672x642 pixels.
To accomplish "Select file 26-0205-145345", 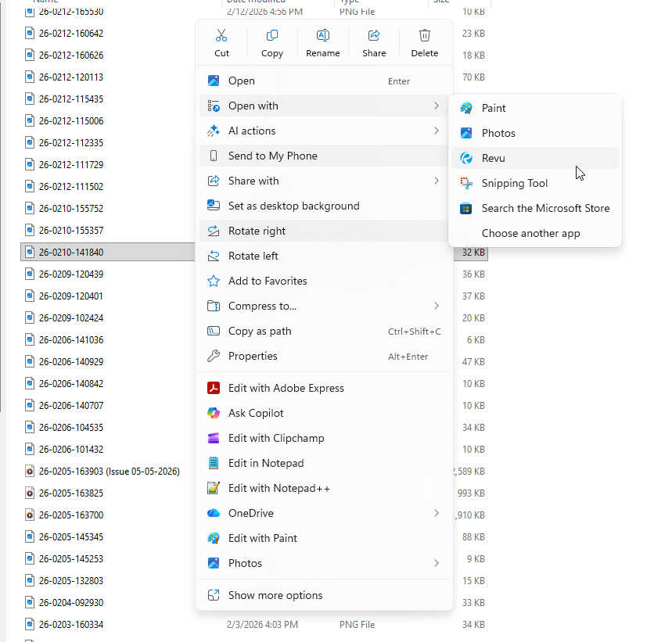I will [71, 536].
